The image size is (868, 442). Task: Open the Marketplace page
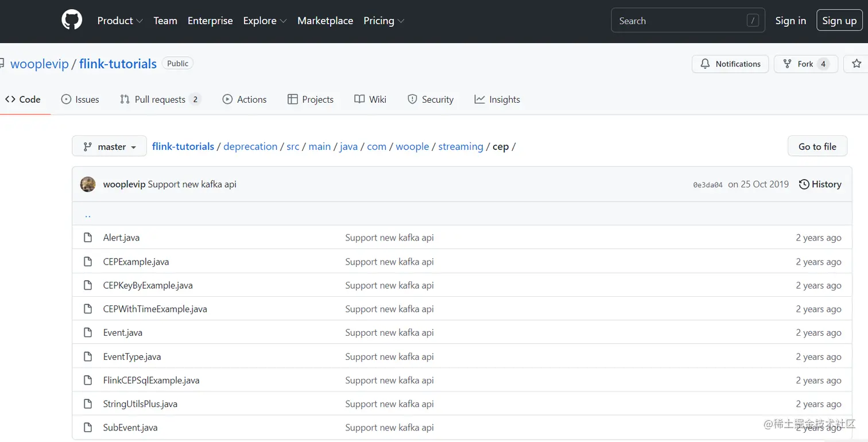point(325,21)
